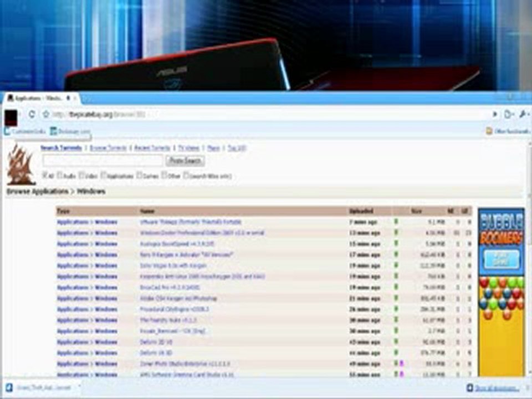532x399 pixels.
Task: Download icon in Deform 3D V6 row
Action: [396, 341]
